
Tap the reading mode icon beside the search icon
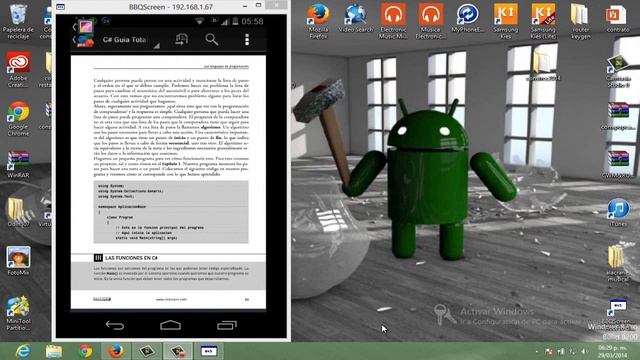(181, 40)
